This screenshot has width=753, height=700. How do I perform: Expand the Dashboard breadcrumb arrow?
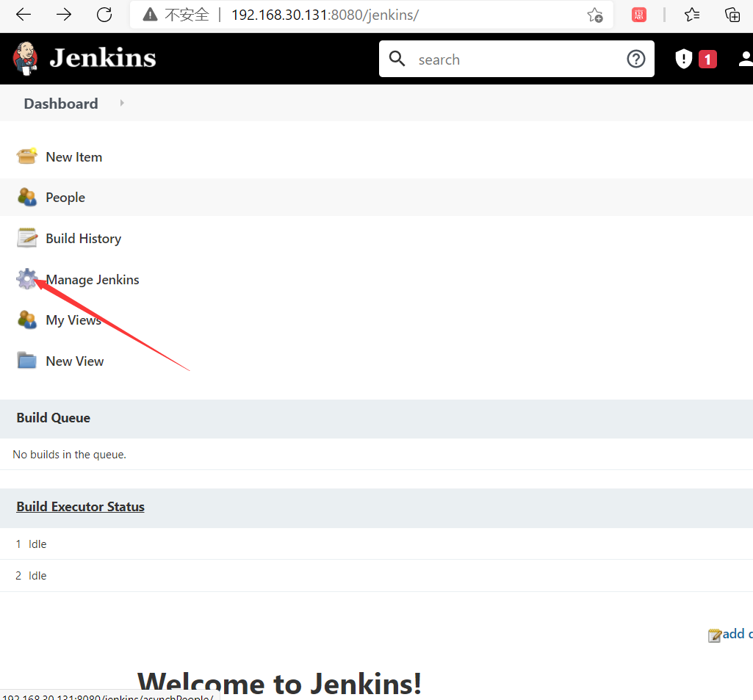(x=122, y=103)
